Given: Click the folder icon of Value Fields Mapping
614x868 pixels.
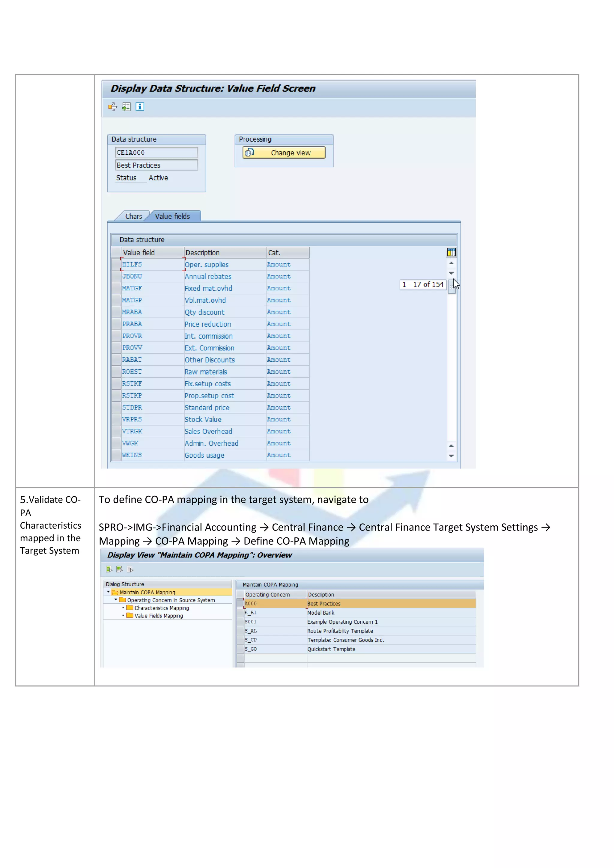Looking at the screenshot, I should pyautogui.click(x=130, y=616).
